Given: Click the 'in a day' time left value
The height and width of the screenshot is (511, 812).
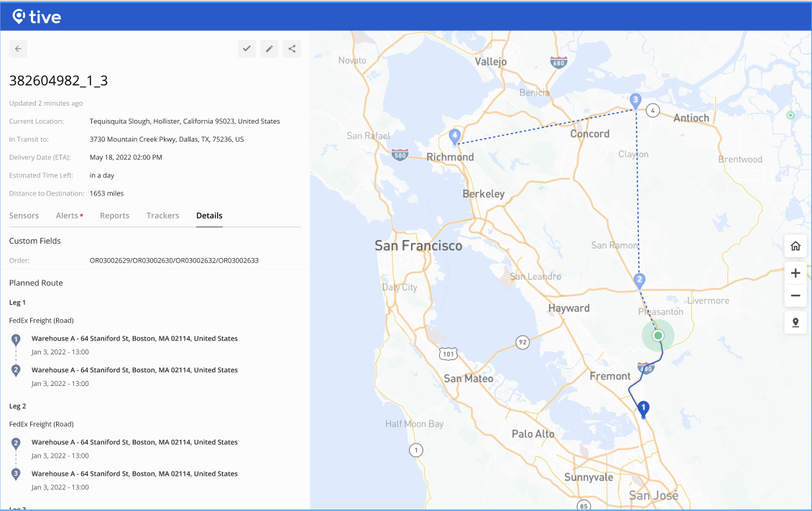Looking at the screenshot, I should pyautogui.click(x=101, y=175).
